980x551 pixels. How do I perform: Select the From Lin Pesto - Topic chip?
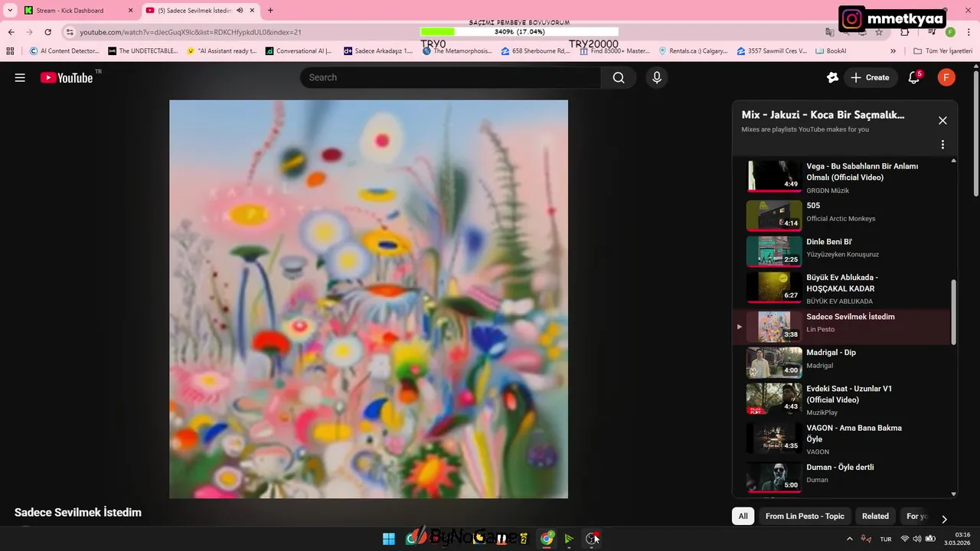tap(805, 516)
